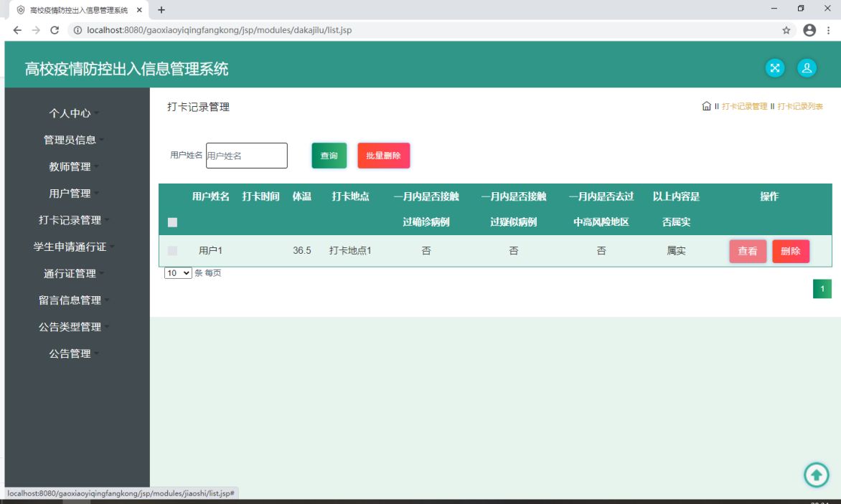Expand 打卡记录管理 sidebar menu
The image size is (841, 504).
coord(70,220)
